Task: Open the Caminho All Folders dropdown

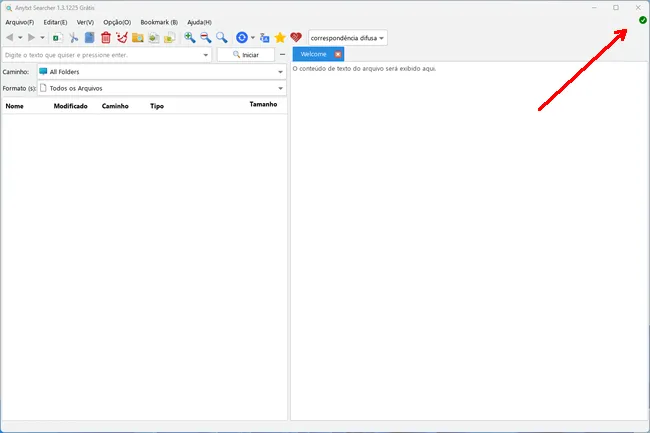Action: pos(162,72)
